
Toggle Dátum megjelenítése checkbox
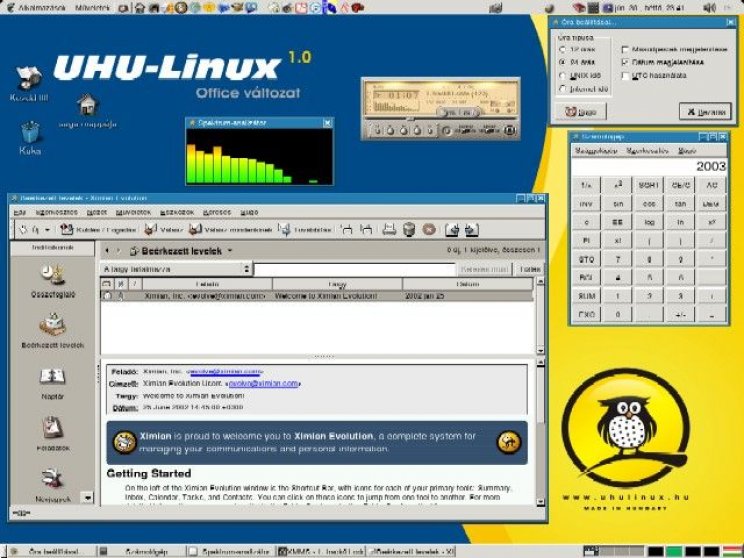pos(625,62)
